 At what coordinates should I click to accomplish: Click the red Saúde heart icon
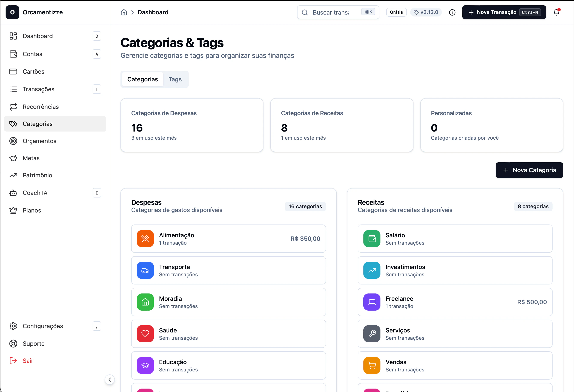(145, 334)
